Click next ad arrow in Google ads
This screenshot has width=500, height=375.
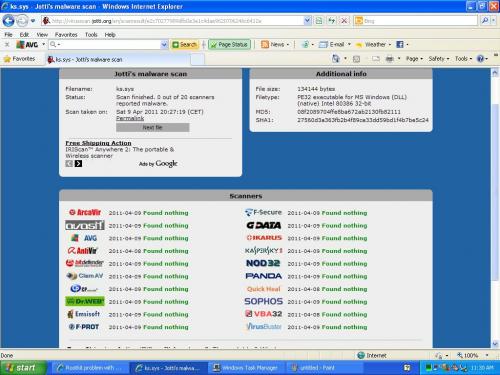[78, 163]
